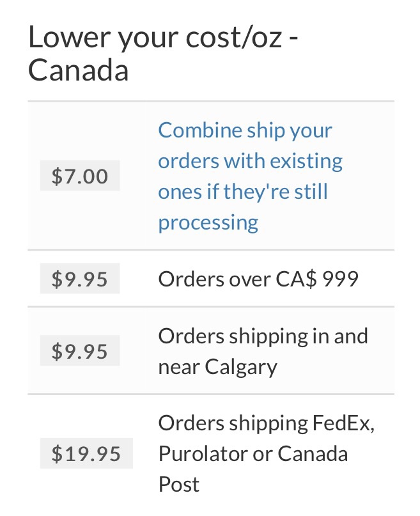Image resolution: width=420 pixels, height=516 pixels.
Task: Click the 999 amount in the second row
Action: 340,279
